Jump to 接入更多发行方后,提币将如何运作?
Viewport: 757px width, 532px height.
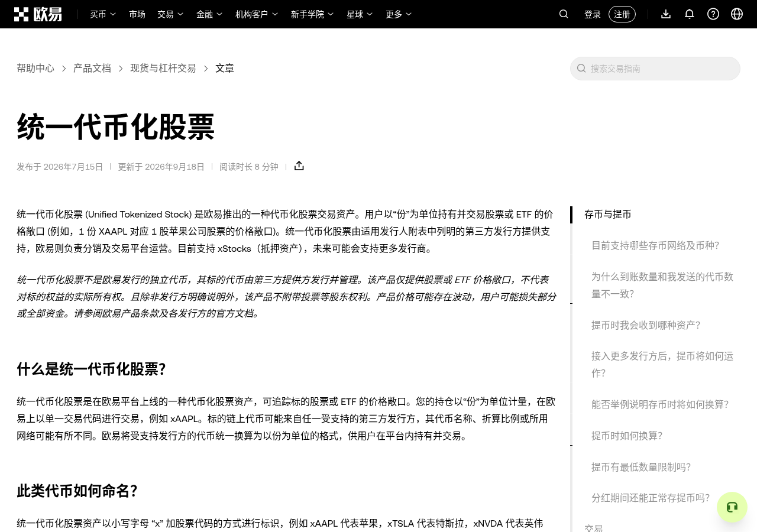pos(662,364)
